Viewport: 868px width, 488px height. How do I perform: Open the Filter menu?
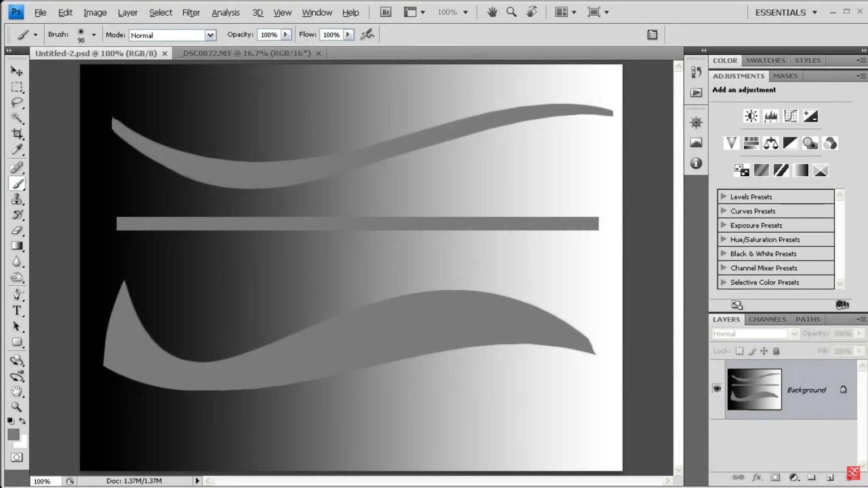[x=190, y=12]
